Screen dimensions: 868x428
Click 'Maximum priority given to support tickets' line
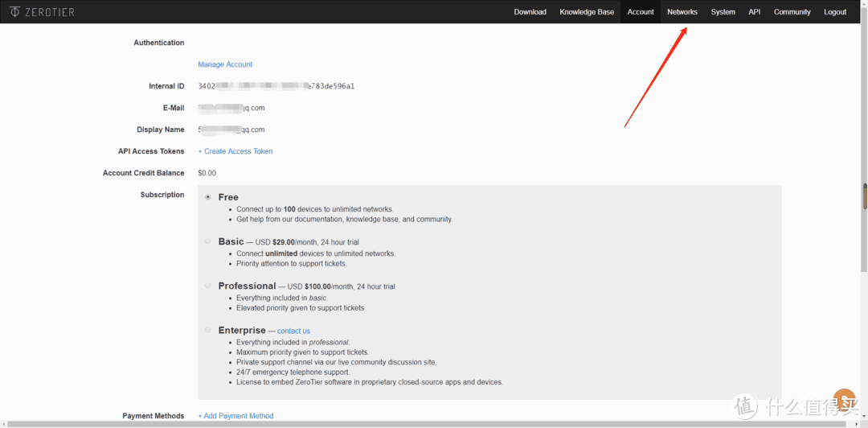coord(302,352)
